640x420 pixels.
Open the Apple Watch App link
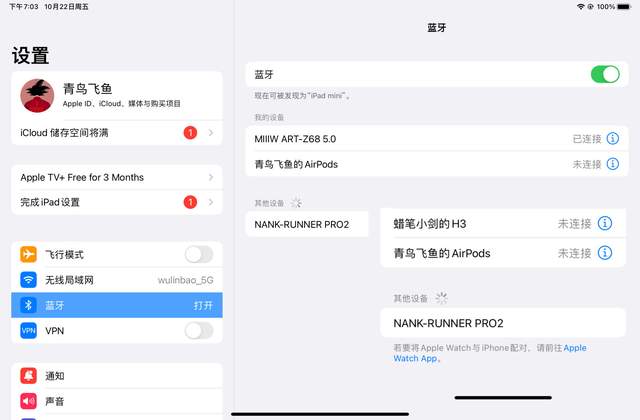click(490, 353)
